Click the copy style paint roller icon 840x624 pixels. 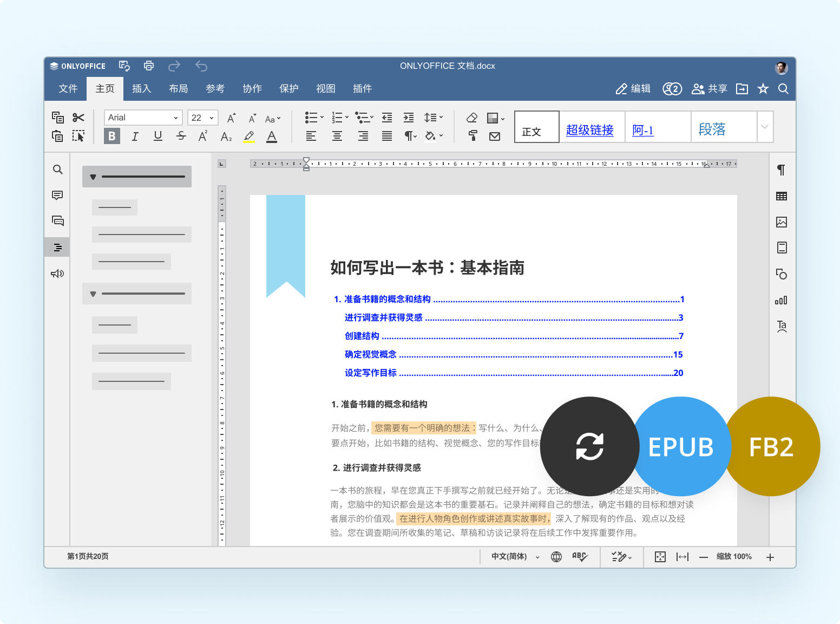(x=472, y=136)
